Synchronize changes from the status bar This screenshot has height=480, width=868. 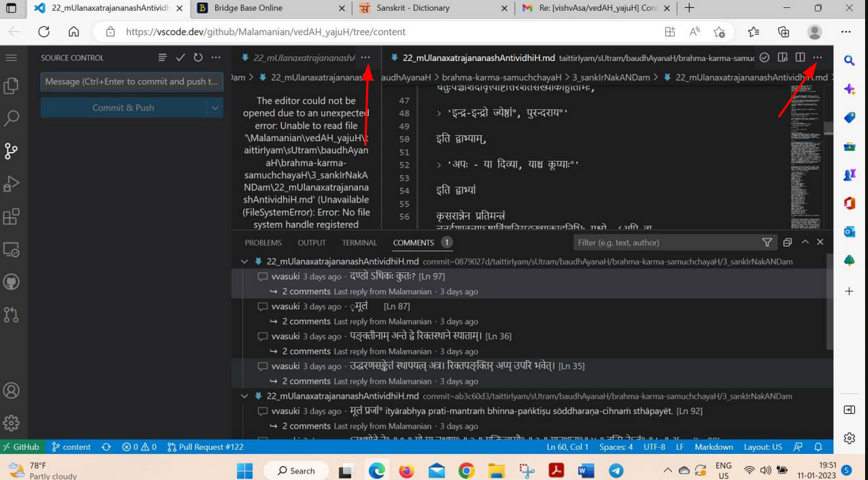(x=106, y=447)
